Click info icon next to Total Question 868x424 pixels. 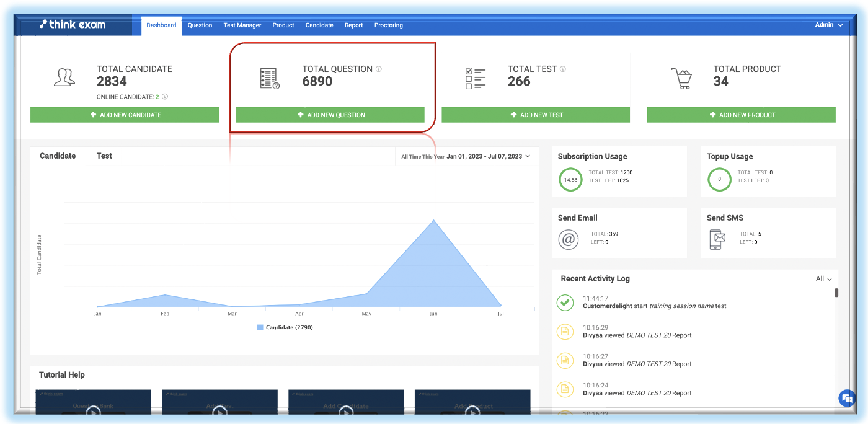click(379, 69)
